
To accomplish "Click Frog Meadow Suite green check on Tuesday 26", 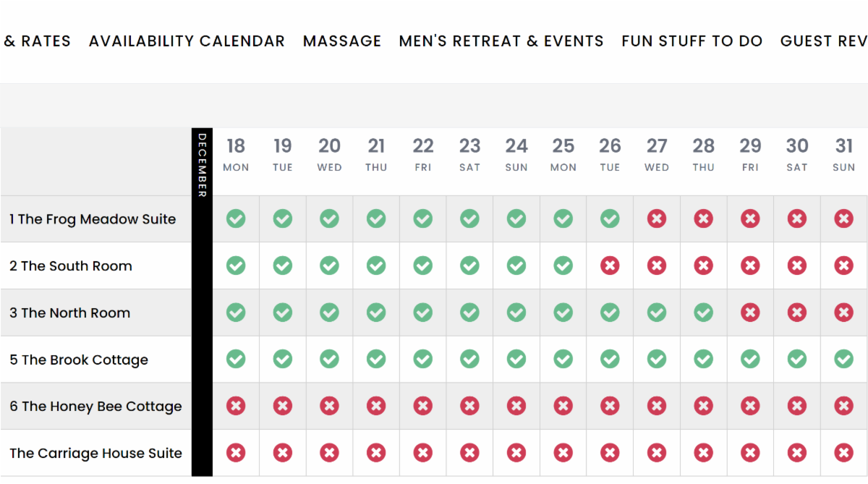I will point(610,218).
